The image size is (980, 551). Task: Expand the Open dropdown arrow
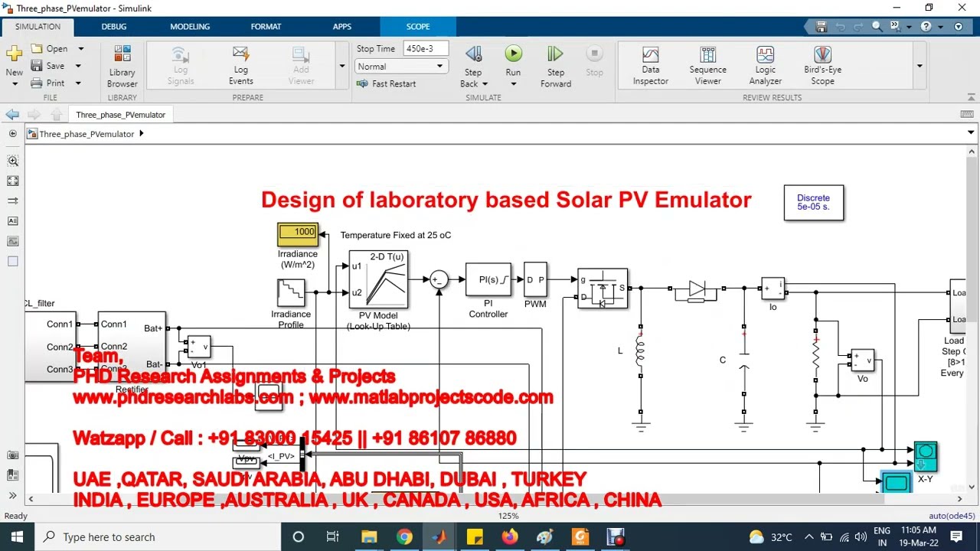click(80, 49)
